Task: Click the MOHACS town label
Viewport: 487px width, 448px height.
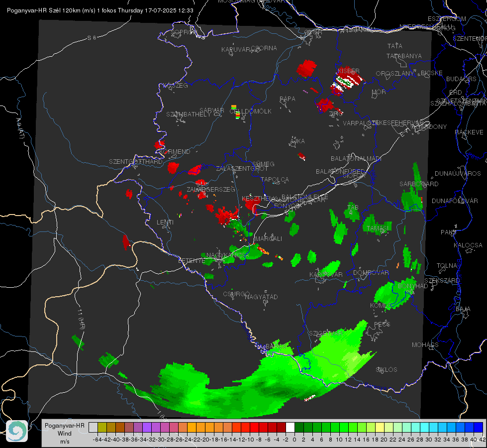Action: (x=425, y=345)
